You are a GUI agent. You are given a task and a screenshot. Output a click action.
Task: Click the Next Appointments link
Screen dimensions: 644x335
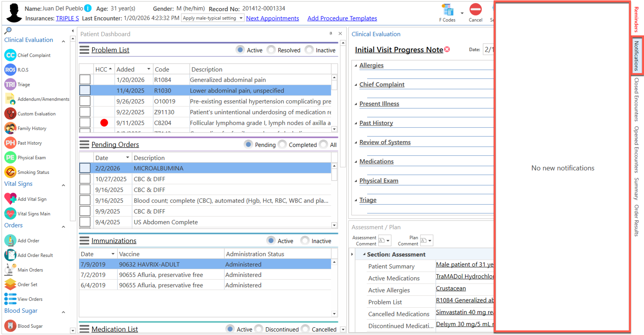click(272, 18)
